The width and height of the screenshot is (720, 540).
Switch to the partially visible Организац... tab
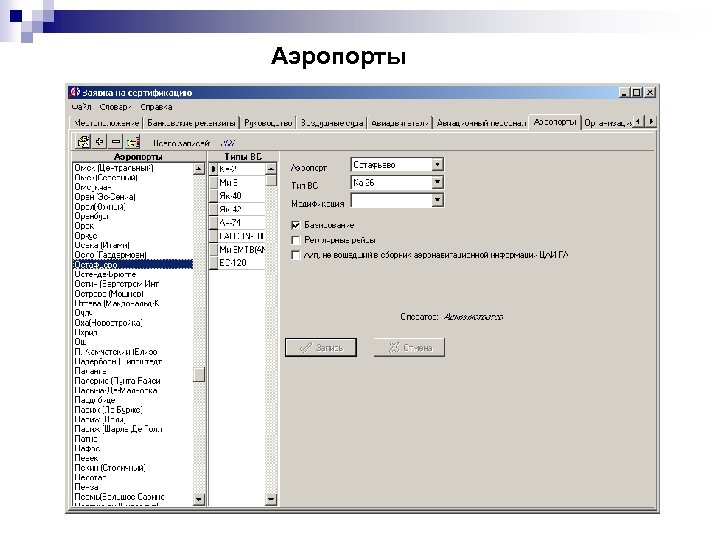point(607,123)
